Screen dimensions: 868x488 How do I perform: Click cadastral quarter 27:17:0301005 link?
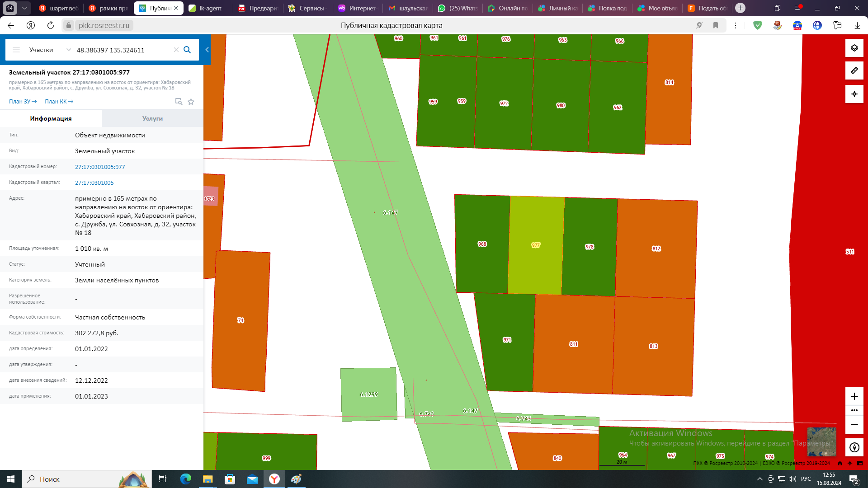(94, 183)
